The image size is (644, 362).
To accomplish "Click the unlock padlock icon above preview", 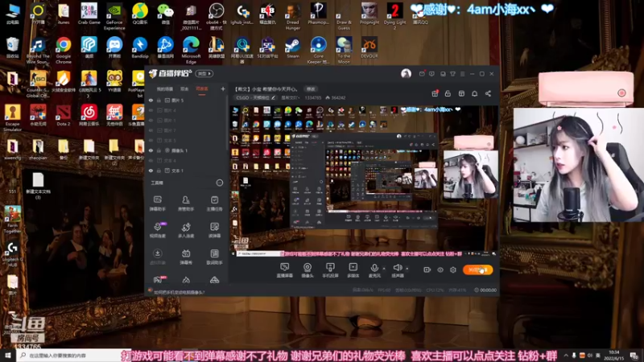I will click(x=448, y=93).
